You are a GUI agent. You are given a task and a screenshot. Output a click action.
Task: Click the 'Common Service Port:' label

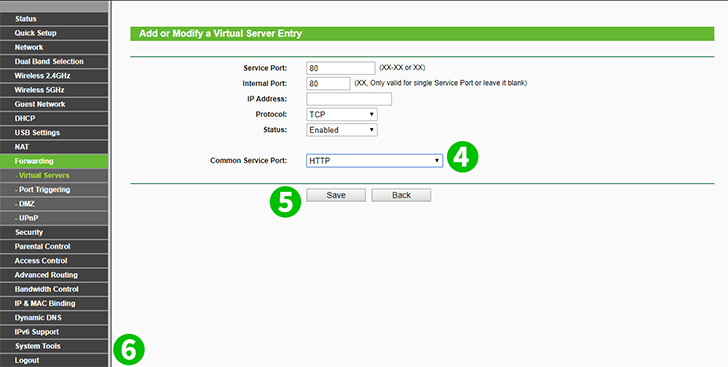click(x=248, y=161)
